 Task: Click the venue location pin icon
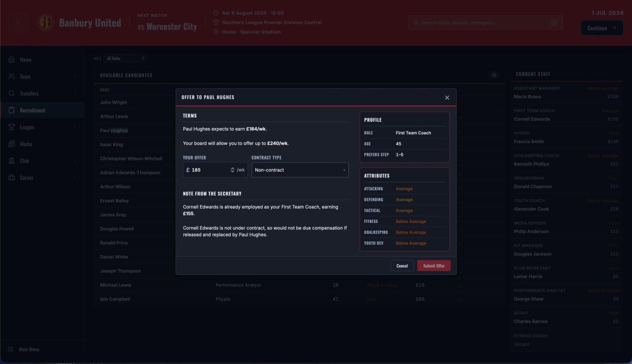[216, 32]
